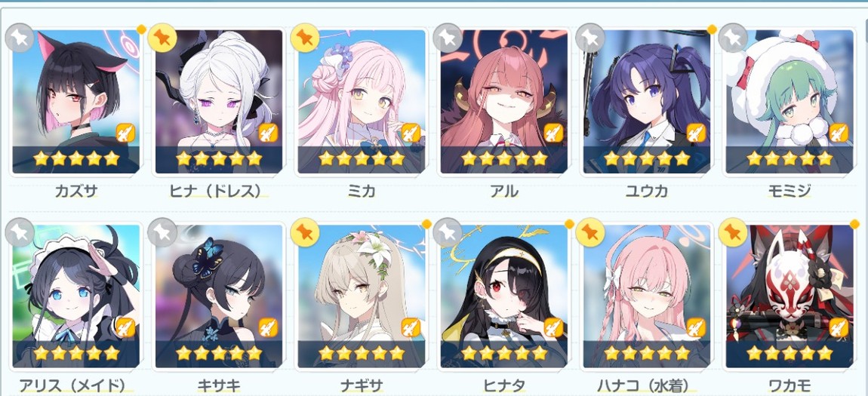The image size is (868, 396).
Task: Click the weapon badge on キサキ card
Action: [x=268, y=327]
